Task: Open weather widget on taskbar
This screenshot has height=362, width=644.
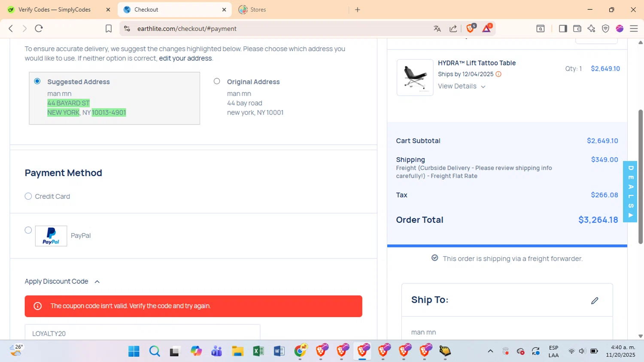Action: [16, 350]
